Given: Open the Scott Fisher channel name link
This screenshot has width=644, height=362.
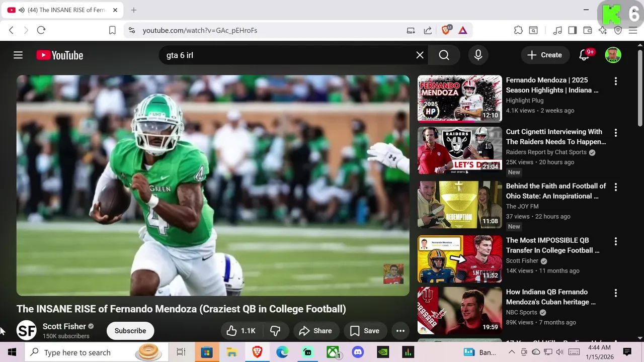Looking at the screenshot, I should click(x=64, y=326).
